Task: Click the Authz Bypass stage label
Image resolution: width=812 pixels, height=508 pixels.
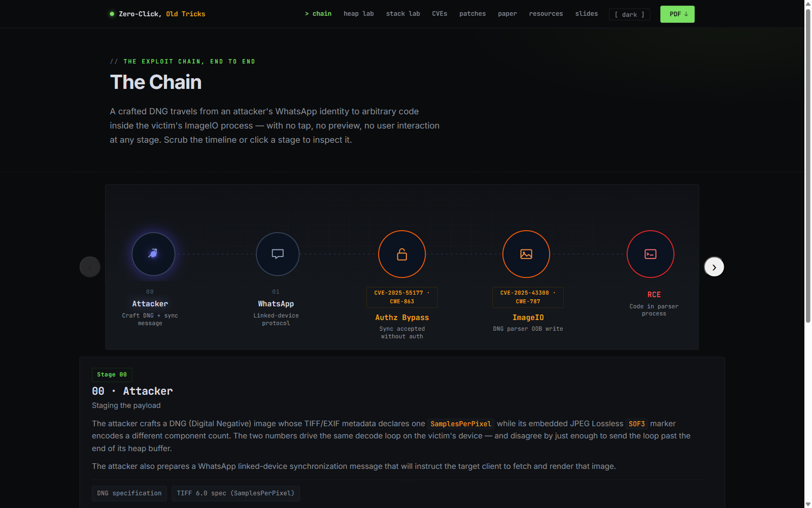Action: click(402, 317)
